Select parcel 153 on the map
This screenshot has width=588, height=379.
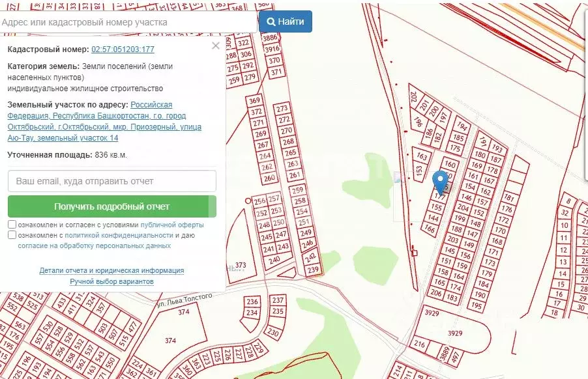(420, 171)
